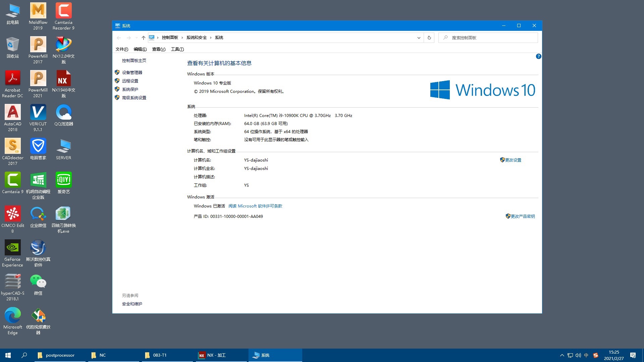
Task: Open 高级系统设置 link
Action: point(134,98)
